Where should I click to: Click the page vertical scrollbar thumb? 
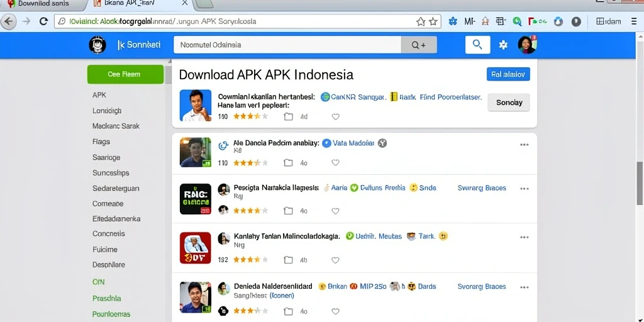coord(640,183)
